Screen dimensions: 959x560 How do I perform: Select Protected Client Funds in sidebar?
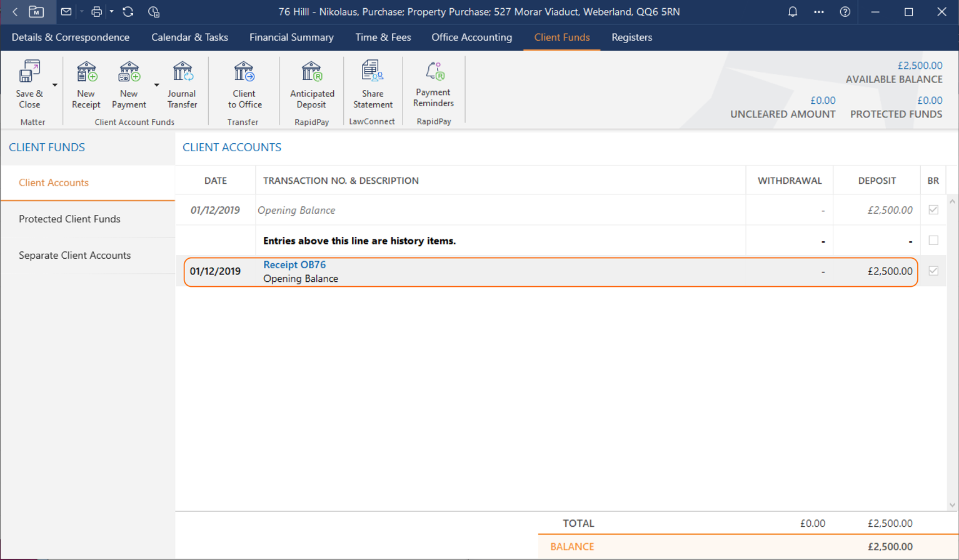click(x=69, y=219)
